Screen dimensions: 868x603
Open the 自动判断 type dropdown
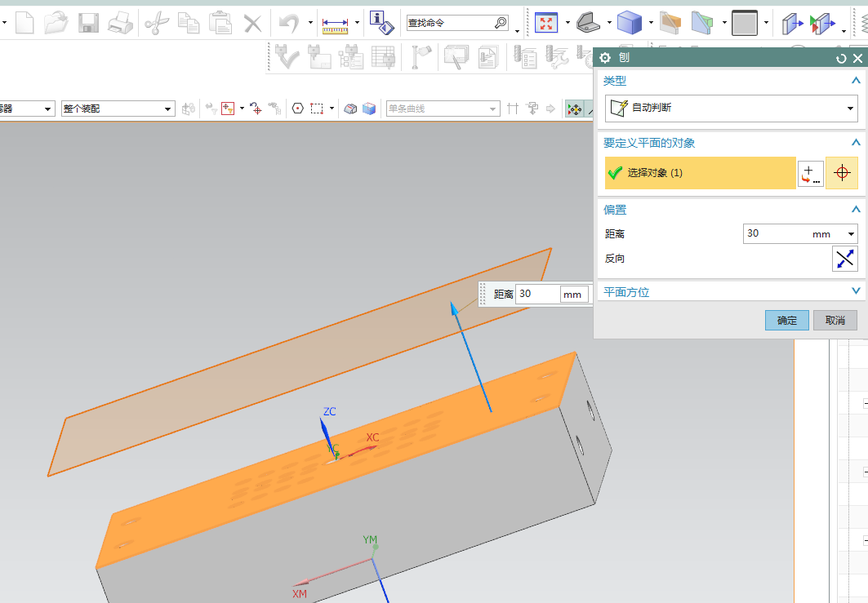point(732,108)
